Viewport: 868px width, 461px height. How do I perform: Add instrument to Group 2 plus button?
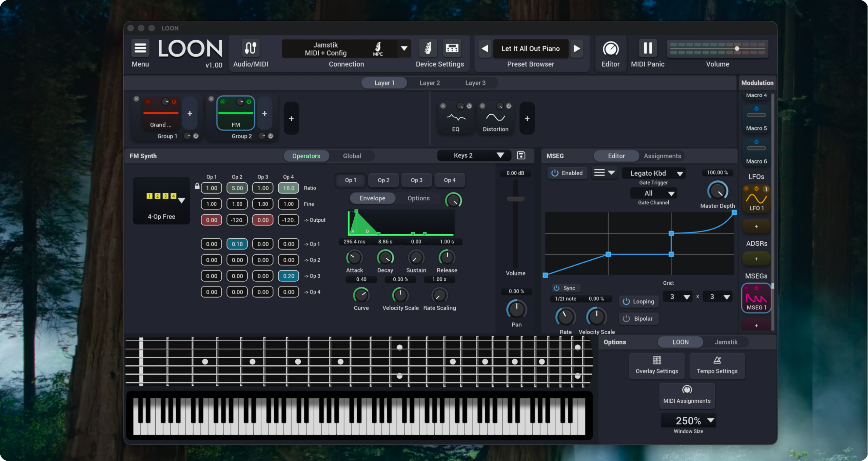pos(264,114)
